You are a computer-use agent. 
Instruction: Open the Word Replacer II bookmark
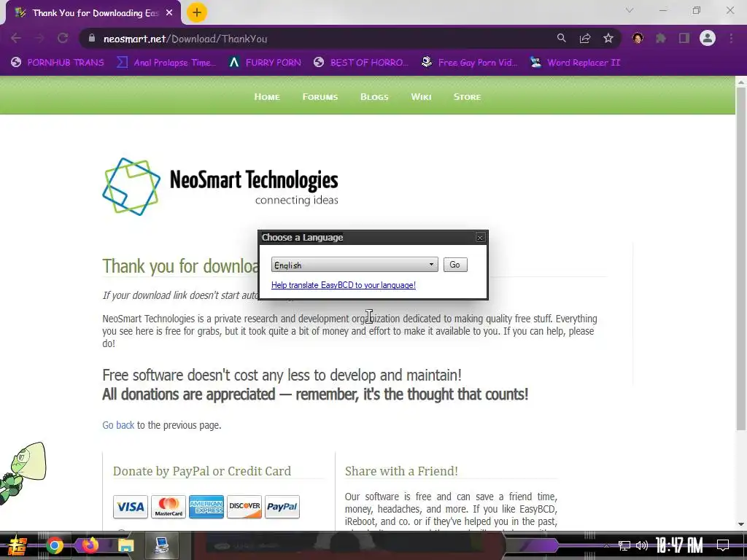coord(576,63)
